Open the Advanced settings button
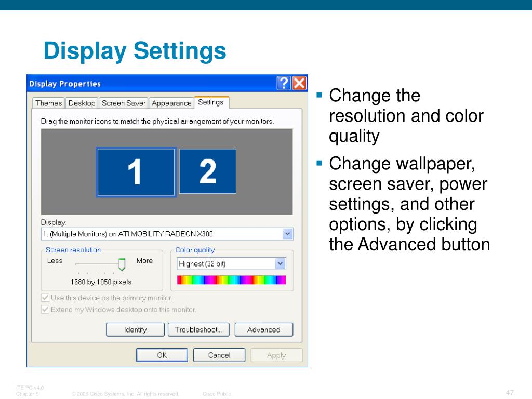Screen dimensions: 532x399 263,330
